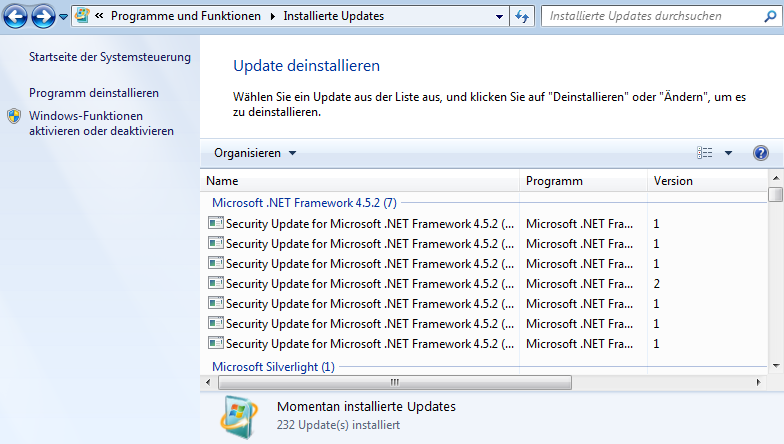The width and height of the screenshot is (784, 444).
Task: Collapse the 'Microsoft .NET Framework 4.5.2 (7)' group
Action: pyautogui.click(x=304, y=203)
